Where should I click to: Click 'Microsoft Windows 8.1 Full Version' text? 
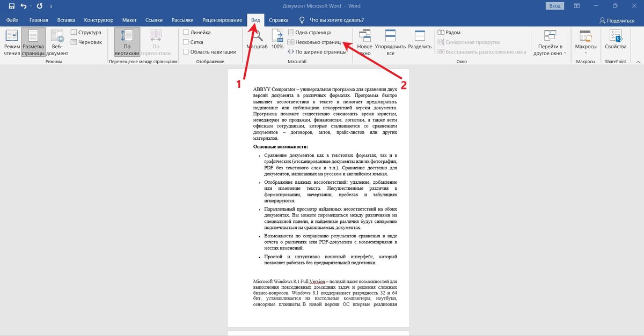(289, 281)
